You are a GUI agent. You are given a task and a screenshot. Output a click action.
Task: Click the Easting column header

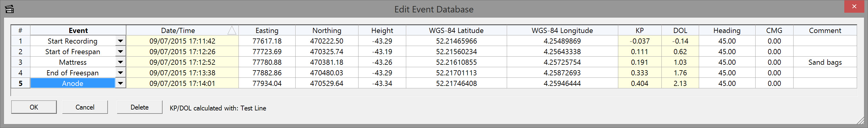267,31
